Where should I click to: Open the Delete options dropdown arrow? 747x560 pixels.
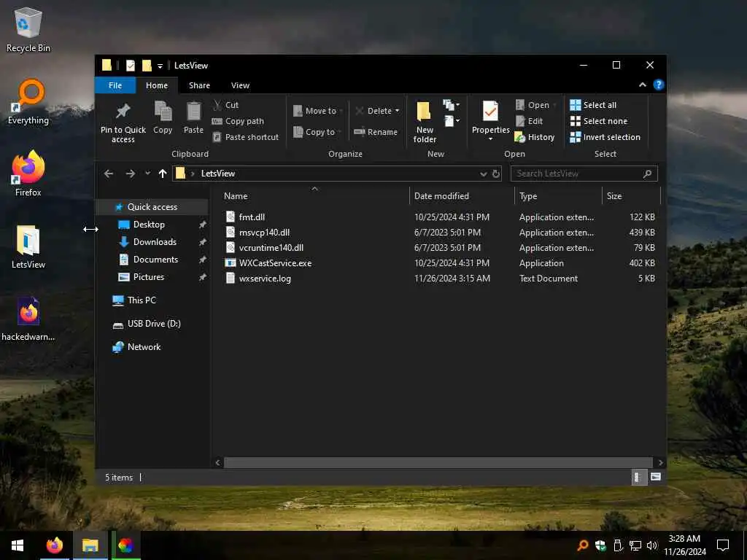tap(397, 111)
